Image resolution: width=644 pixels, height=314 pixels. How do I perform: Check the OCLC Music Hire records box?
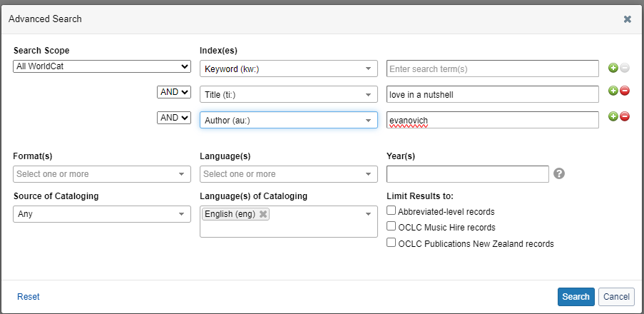(x=392, y=227)
